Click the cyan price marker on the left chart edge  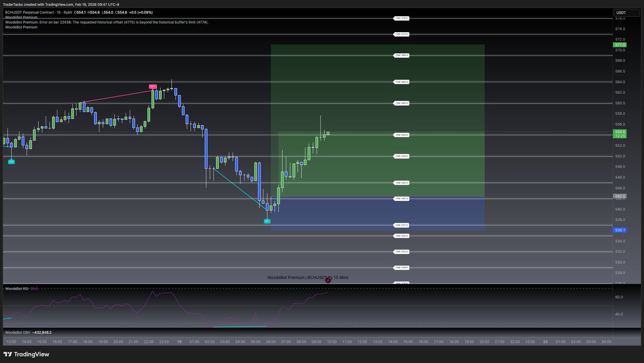(x=11, y=161)
